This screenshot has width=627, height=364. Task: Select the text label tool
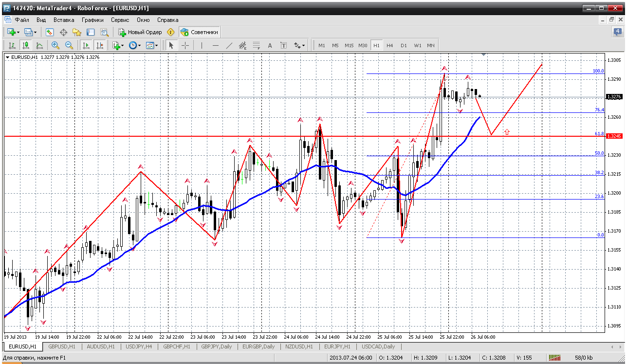(x=284, y=45)
